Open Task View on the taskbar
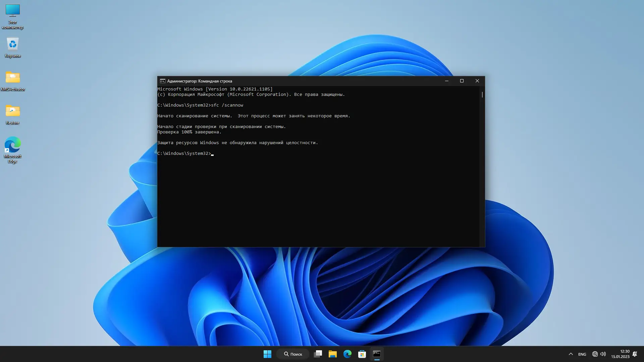Image resolution: width=644 pixels, height=362 pixels. pyautogui.click(x=318, y=354)
